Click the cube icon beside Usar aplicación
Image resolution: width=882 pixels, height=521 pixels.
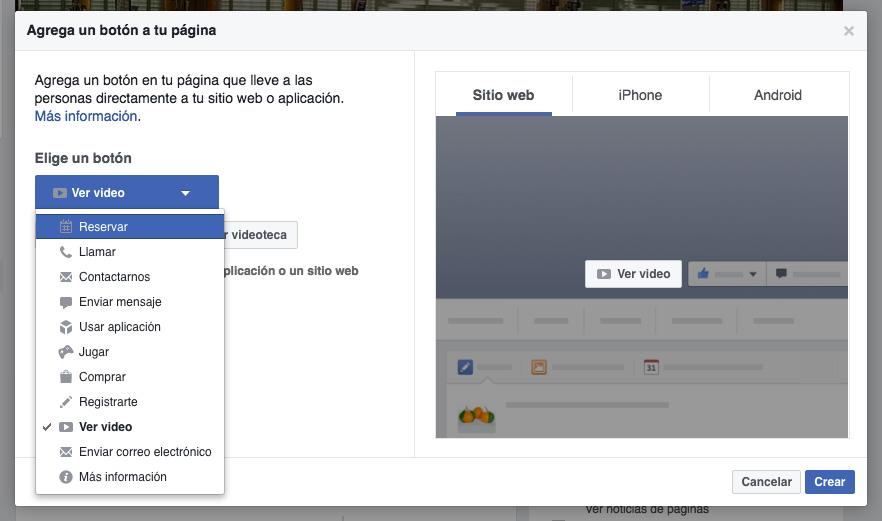pyautogui.click(x=66, y=327)
